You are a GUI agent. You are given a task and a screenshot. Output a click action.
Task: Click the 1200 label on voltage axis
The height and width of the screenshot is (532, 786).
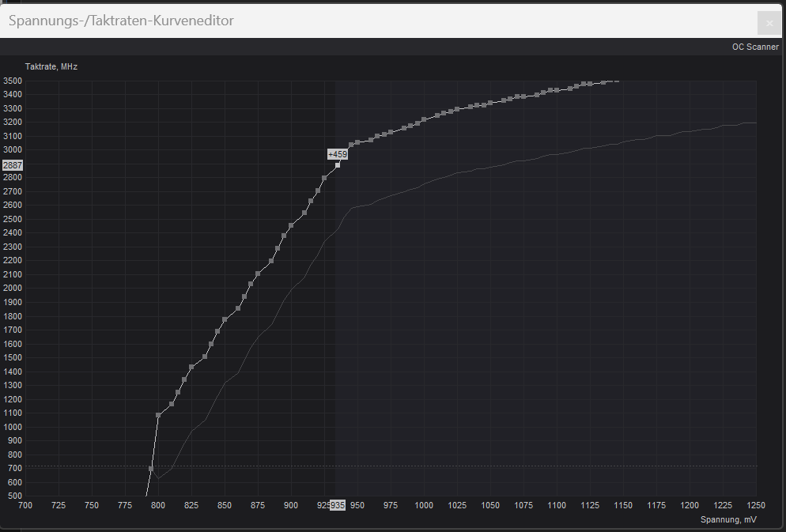690,505
